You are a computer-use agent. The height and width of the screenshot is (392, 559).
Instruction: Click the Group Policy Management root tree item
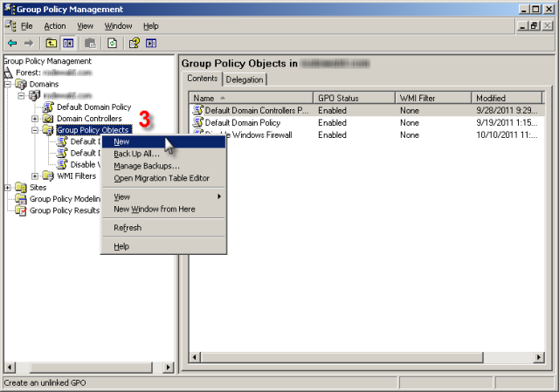pyautogui.click(x=48, y=61)
